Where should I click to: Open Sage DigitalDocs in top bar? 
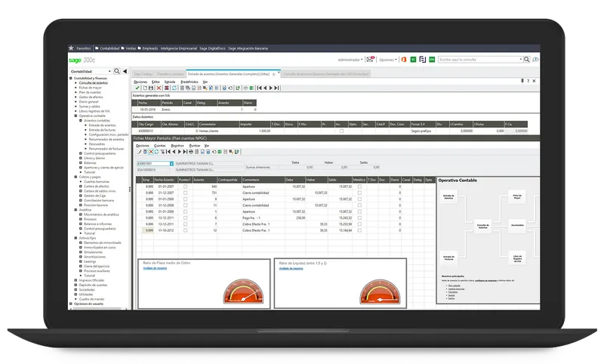212,48
